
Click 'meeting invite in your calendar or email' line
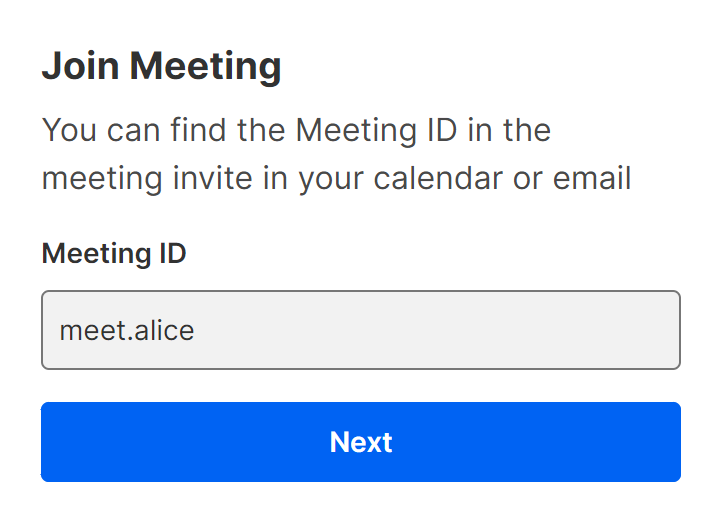[336, 179]
